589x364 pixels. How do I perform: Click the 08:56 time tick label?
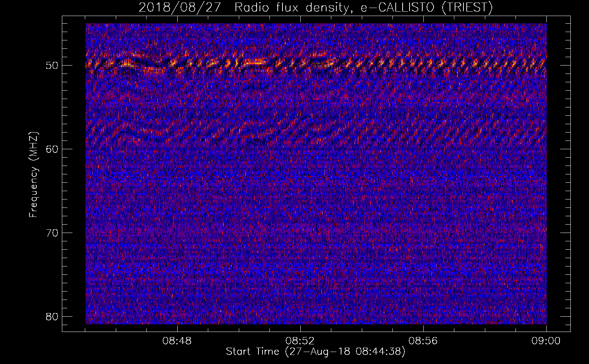[423, 341]
